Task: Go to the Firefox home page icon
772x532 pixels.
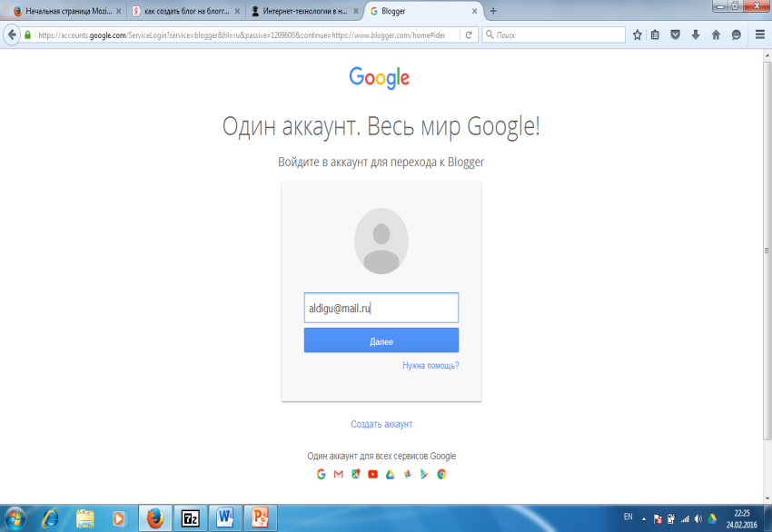Action: coord(716,34)
